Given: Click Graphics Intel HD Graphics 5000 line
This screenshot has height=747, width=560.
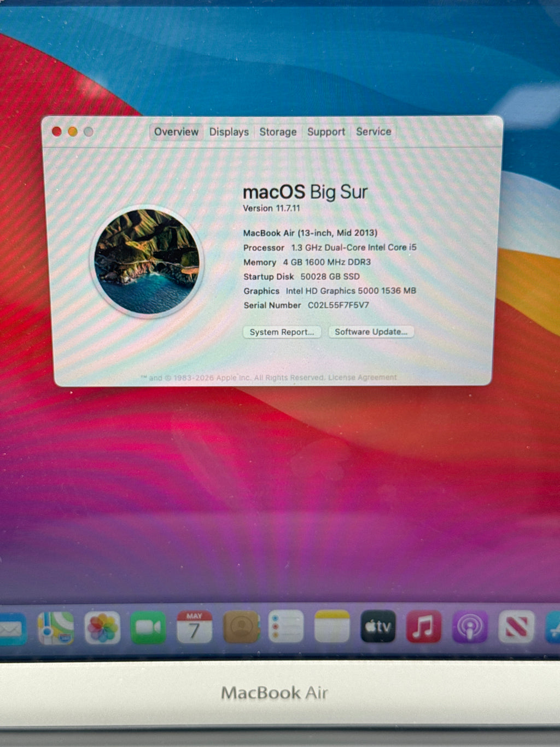Looking at the screenshot, I should [330, 291].
